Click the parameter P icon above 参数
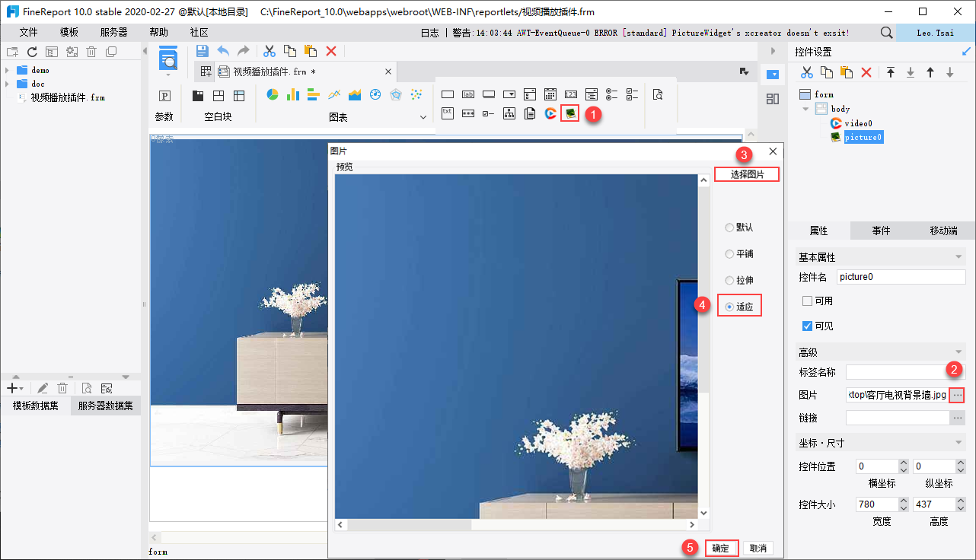Viewport: 976px width, 560px height. pyautogui.click(x=164, y=96)
